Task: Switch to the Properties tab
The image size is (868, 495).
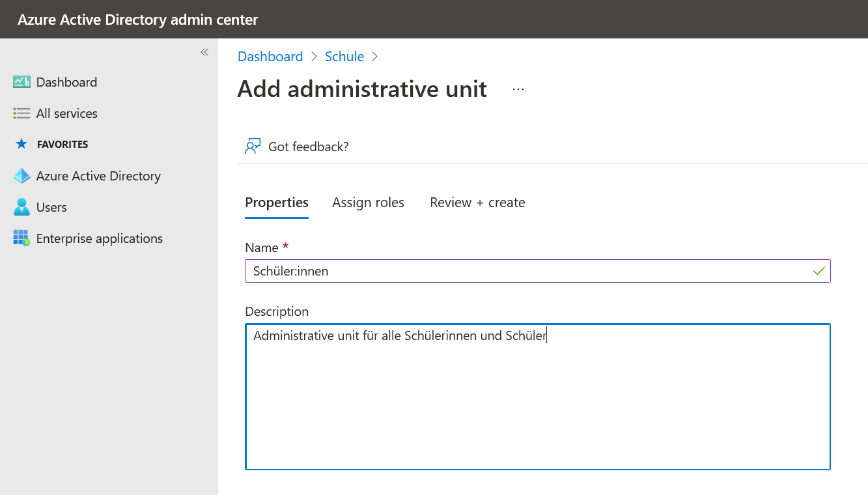Action: (x=277, y=203)
